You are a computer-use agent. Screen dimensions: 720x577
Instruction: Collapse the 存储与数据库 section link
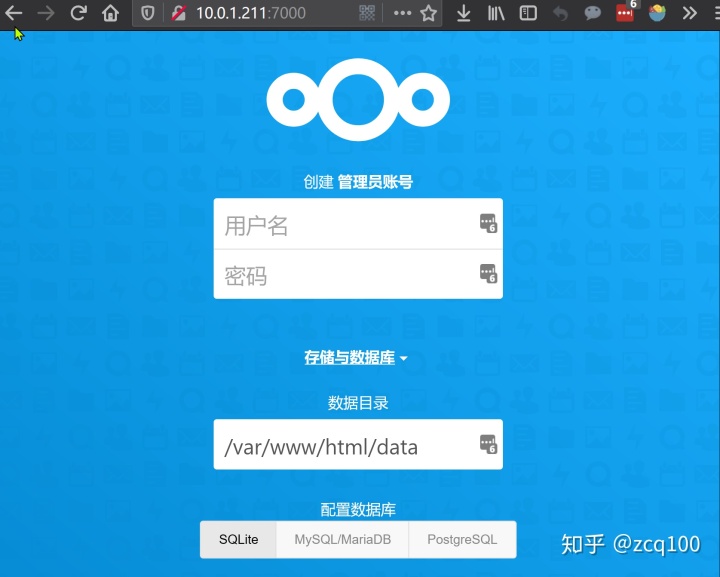click(x=349, y=357)
